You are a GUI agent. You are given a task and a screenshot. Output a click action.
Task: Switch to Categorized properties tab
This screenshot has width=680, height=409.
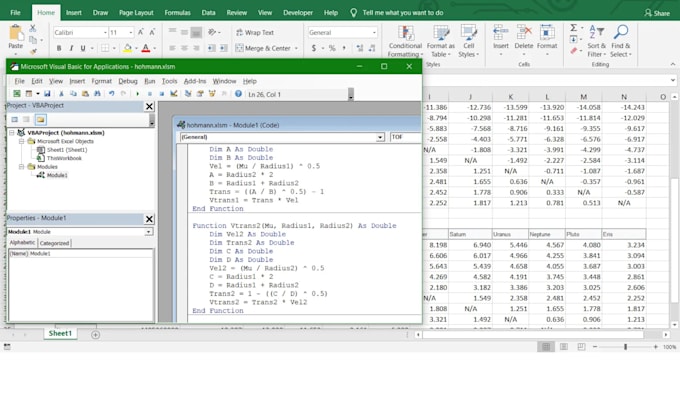click(x=54, y=243)
